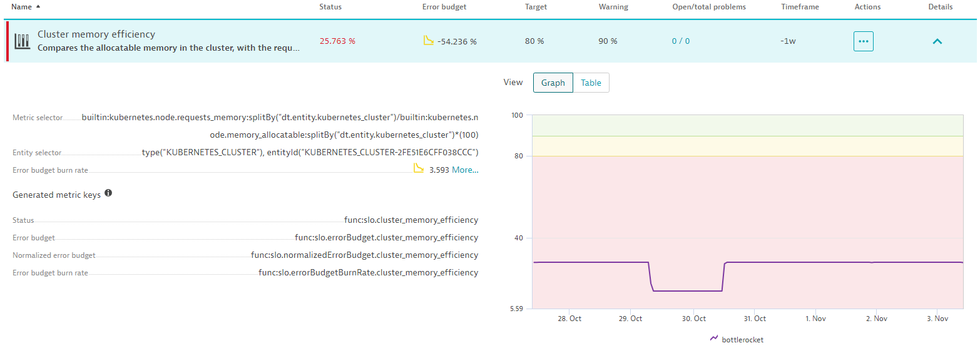The image size is (980, 353).
Task: Click the func:slo.cluster_memory_efficiency status key
Action: pos(411,220)
